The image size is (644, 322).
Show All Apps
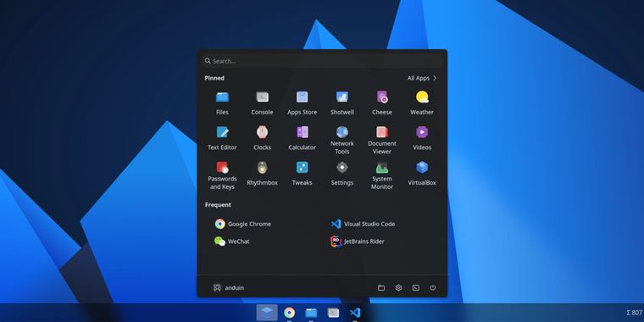(422, 78)
